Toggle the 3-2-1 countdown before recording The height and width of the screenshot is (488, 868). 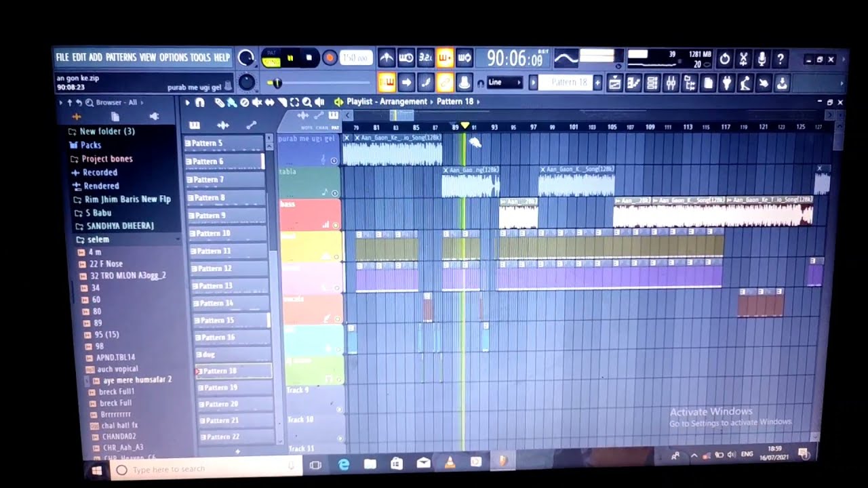pyautogui.click(x=426, y=58)
